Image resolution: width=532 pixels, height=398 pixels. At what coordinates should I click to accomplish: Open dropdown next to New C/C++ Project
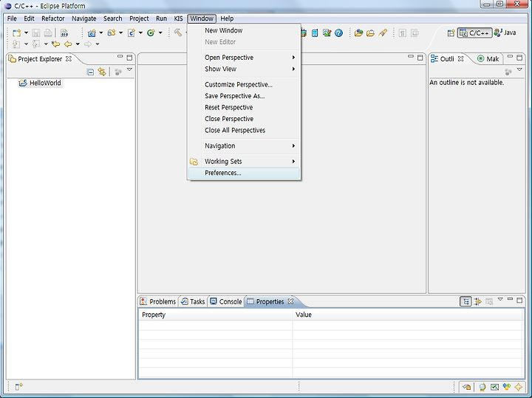[101, 33]
